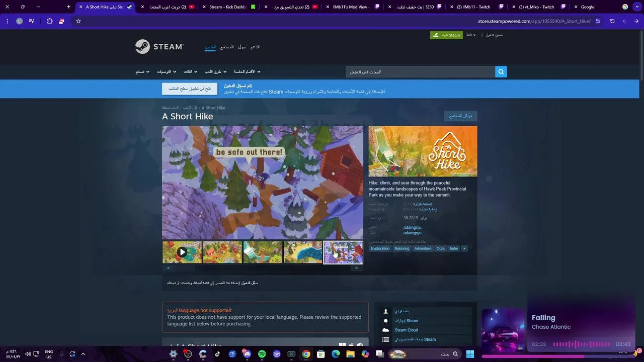Click the ENG US language indicator
The width and height of the screenshot is (644, 362).
[x=49, y=354]
